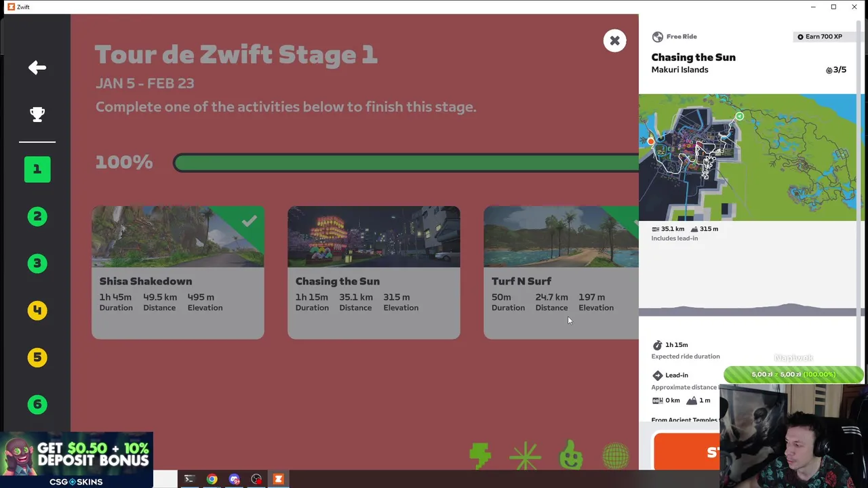Open the Chasing the Sun route card

coord(374,272)
